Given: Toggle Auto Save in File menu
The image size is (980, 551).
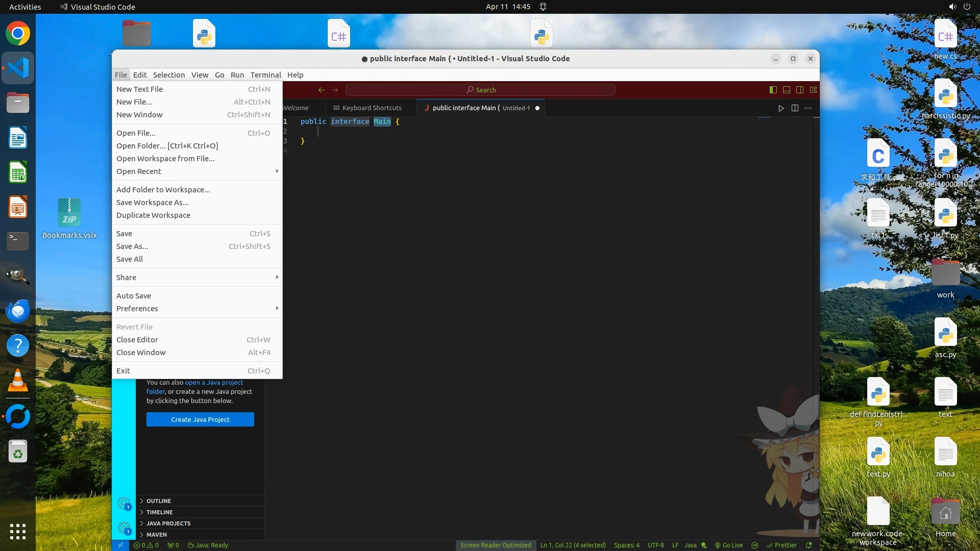Looking at the screenshot, I should [134, 296].
